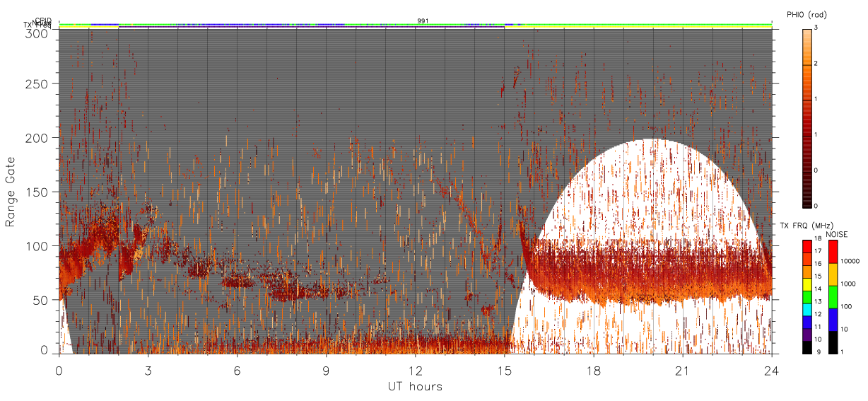Screen dimensions: 868x401
Task: Click the '100' label on the NOISE legend
Action: 846,306
